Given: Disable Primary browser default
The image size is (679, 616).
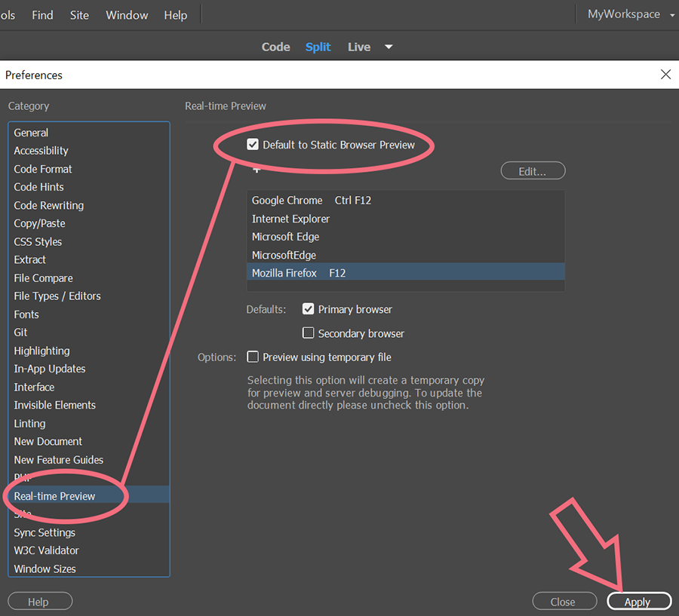Looking at the screenshot, I should 308,308.
